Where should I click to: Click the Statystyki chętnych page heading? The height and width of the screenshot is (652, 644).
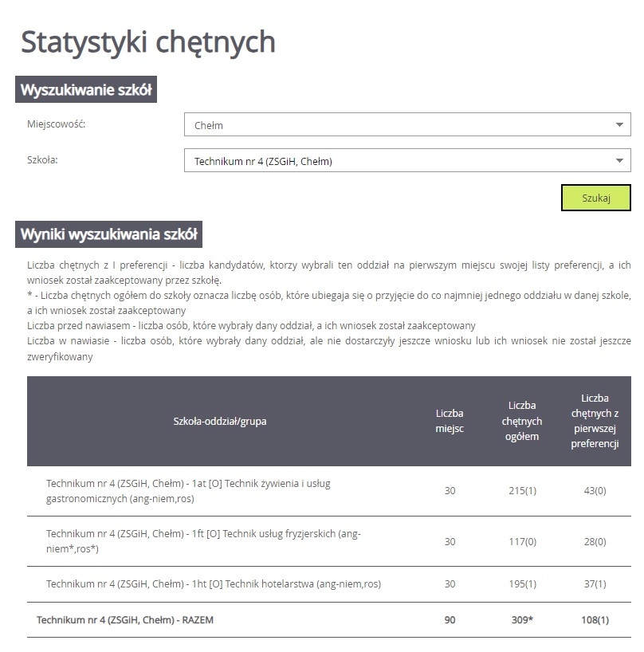pyautogui.click(x=148, y=42)
